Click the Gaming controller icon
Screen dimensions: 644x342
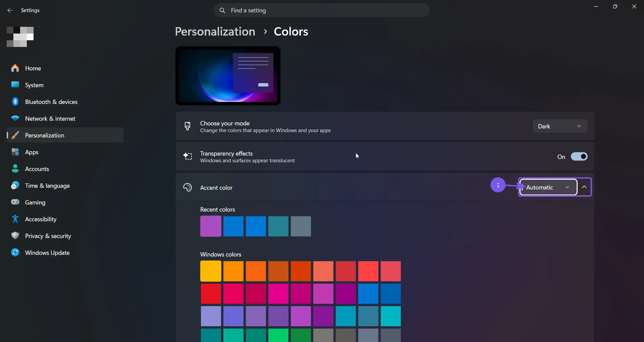pos(15,202)
